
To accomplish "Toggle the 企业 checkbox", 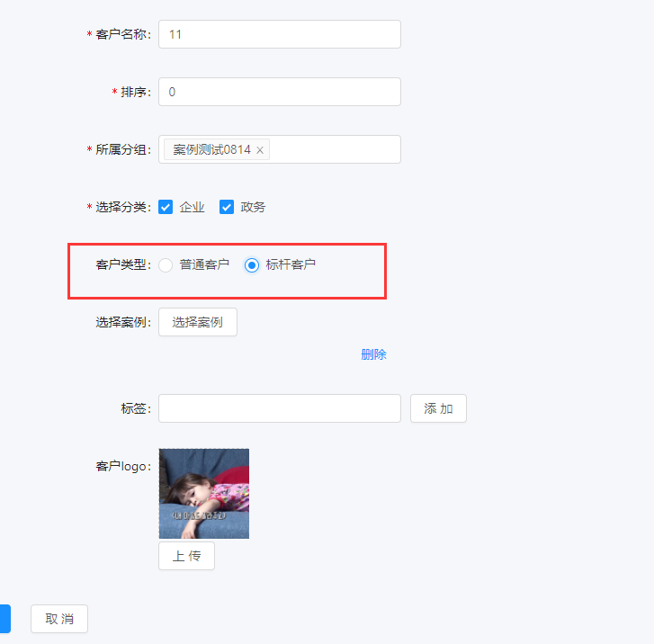I will point(166,207).
